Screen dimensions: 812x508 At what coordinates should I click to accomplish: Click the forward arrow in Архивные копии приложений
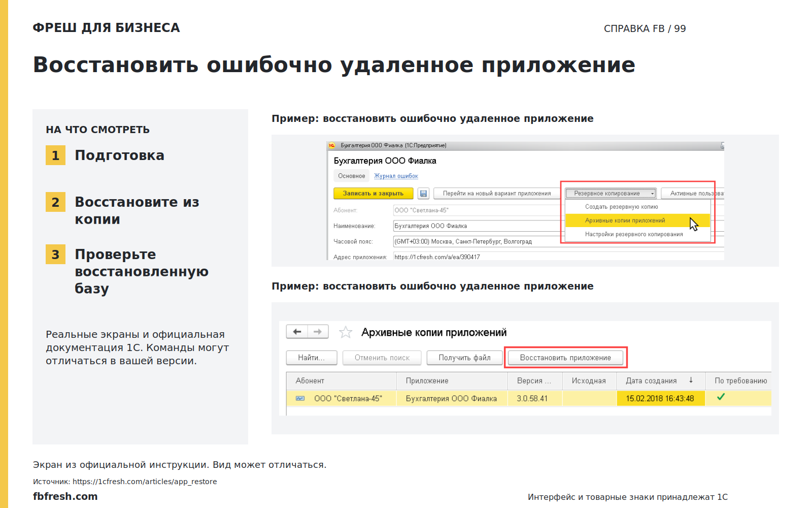318,332
